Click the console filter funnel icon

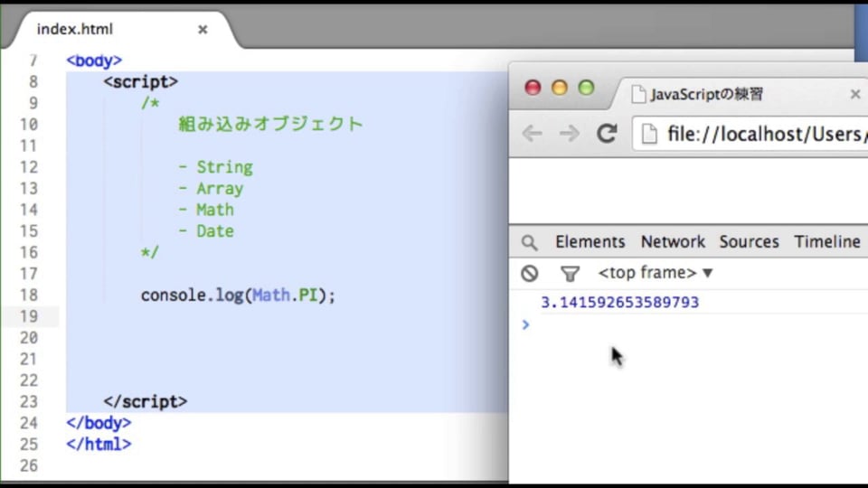(x=570, y=273)
